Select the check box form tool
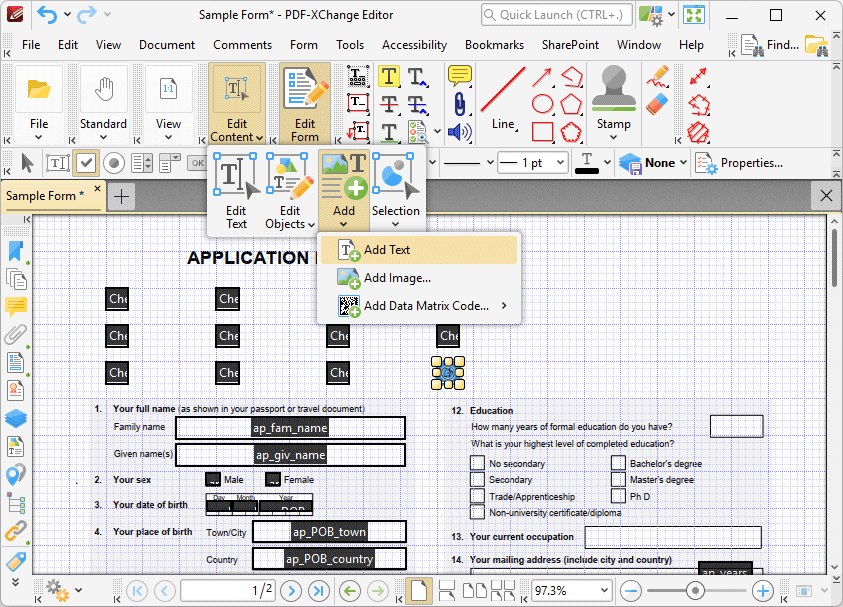This screenshot has width=843, height=607. [x=86, y=163]
